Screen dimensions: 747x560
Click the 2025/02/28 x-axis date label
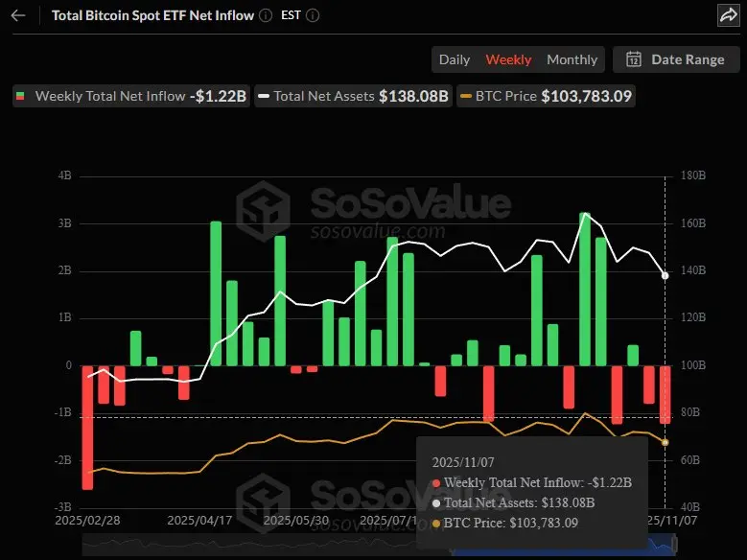pyautogui.click(x=87, y=520)
